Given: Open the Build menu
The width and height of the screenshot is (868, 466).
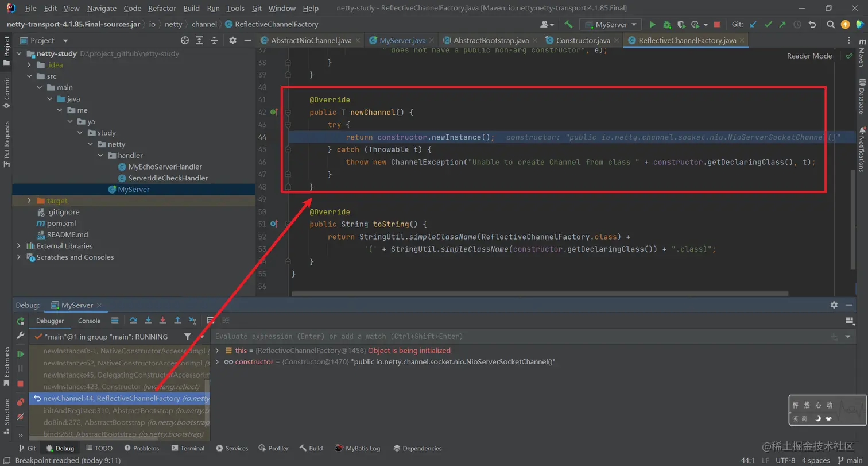Looking at the screenshot, I should tap(192, 9).
